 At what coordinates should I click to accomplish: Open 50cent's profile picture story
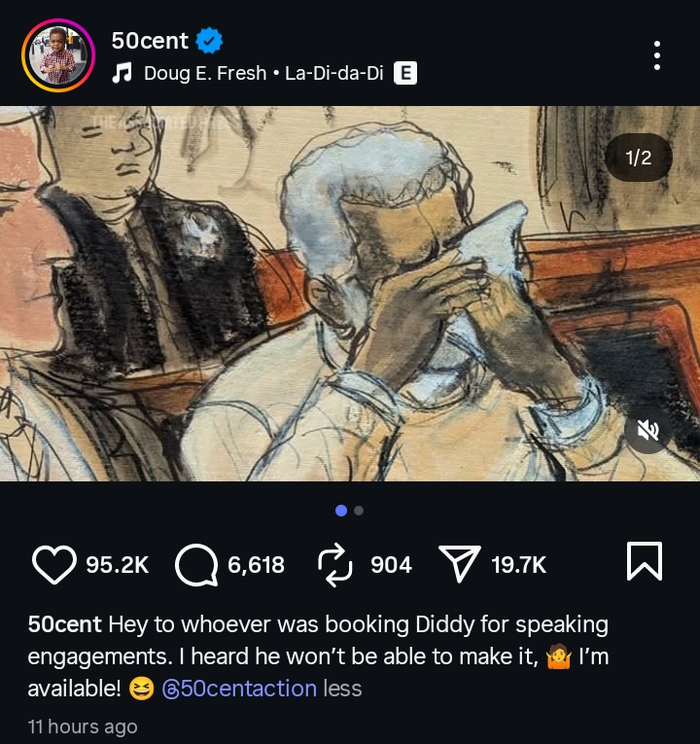coord(57,56)
